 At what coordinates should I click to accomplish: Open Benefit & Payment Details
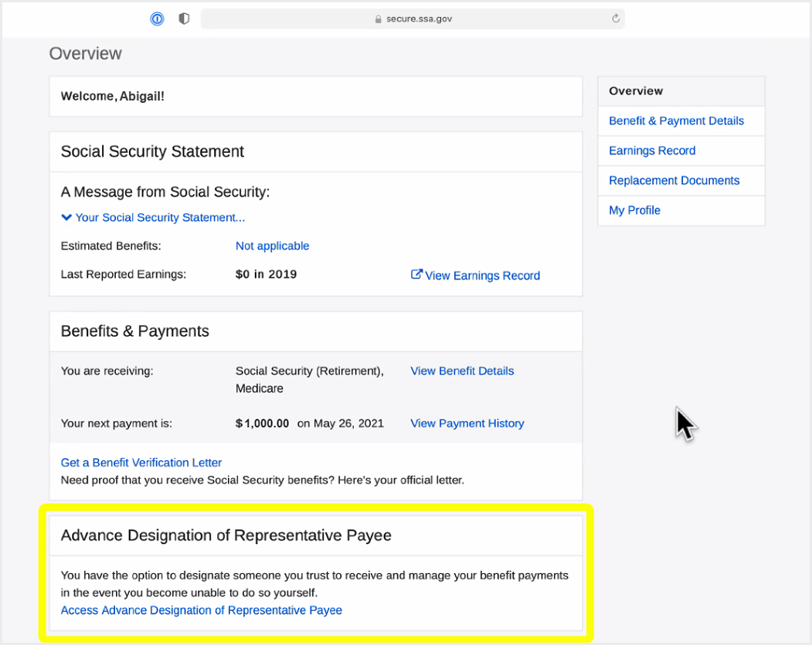tap(676, 121)
